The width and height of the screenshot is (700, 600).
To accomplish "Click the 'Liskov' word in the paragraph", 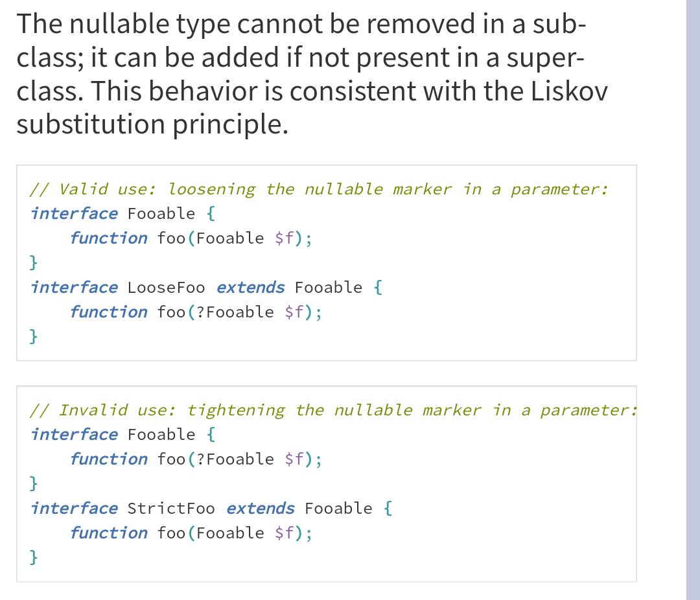I will [x=569, y=91].
